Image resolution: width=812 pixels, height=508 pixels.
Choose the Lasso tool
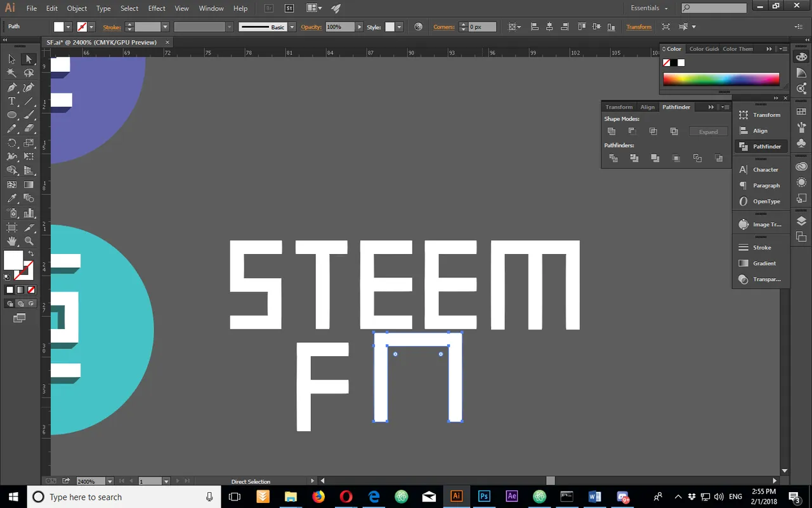29,73
